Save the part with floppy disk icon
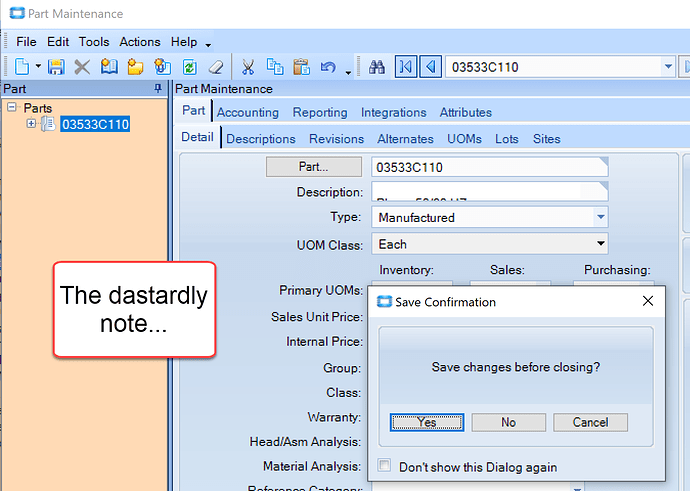The image size is (690, 491). (56, 67)
